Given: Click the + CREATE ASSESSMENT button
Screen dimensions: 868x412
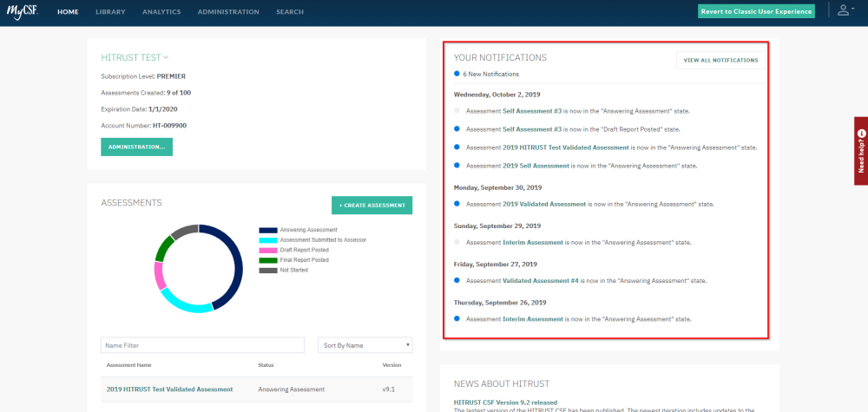Looking at the screenshot, I should [372, 206].
